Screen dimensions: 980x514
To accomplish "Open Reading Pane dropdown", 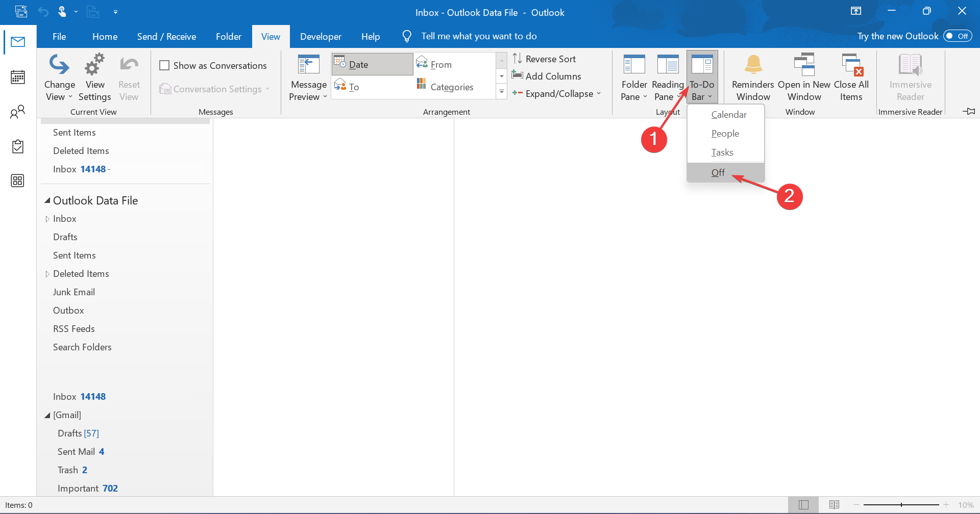I will 668,78.
